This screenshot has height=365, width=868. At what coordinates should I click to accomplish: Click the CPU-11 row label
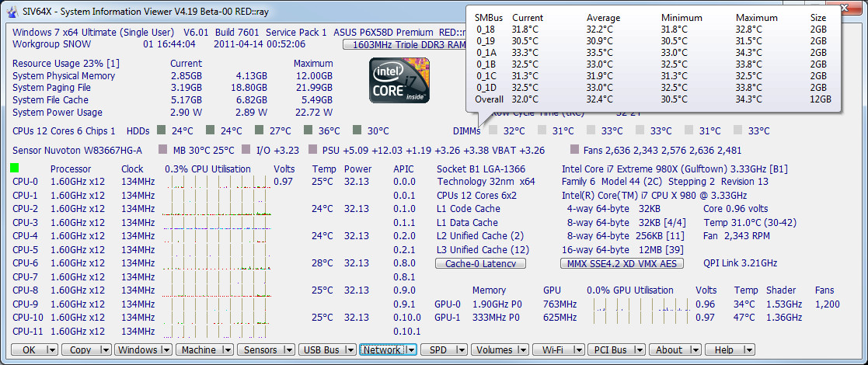pyautogui.click(x=26, y=332)
